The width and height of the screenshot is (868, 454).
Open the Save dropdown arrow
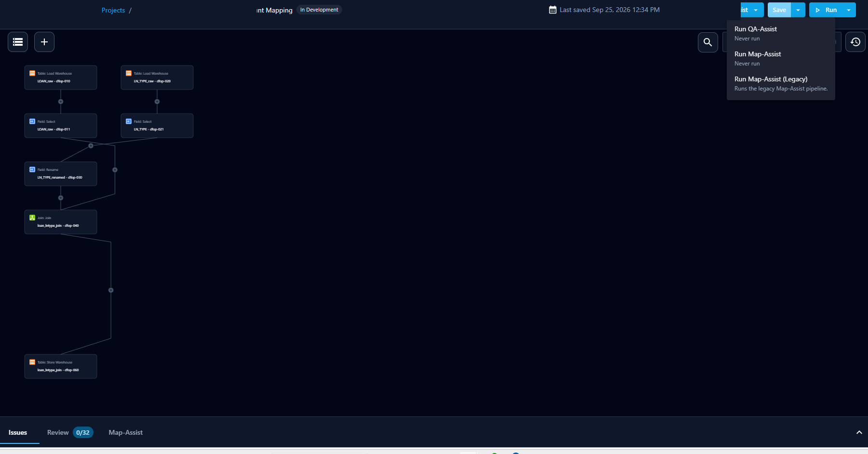(x=798, y=10)
